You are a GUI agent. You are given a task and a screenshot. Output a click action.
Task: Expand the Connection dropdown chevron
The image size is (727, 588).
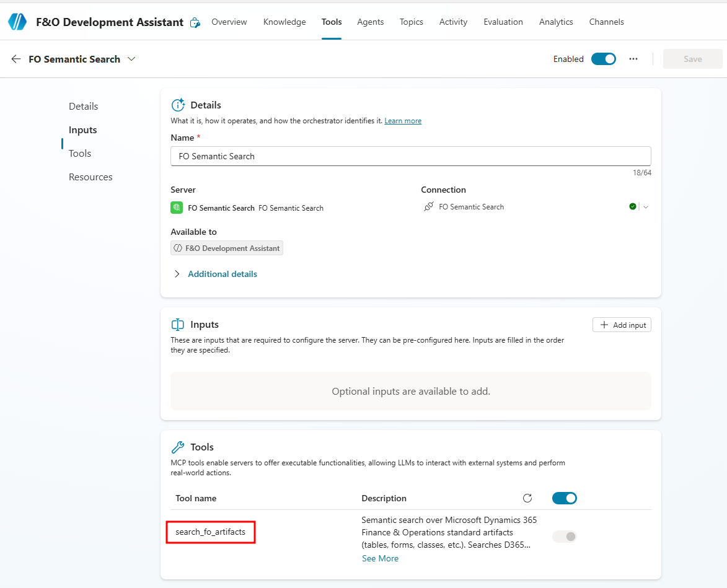(645, 207)
